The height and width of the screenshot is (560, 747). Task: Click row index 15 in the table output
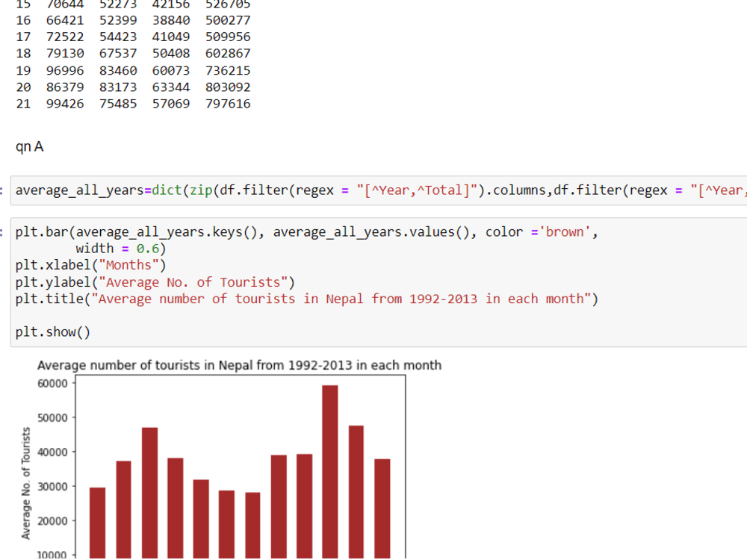23,4
